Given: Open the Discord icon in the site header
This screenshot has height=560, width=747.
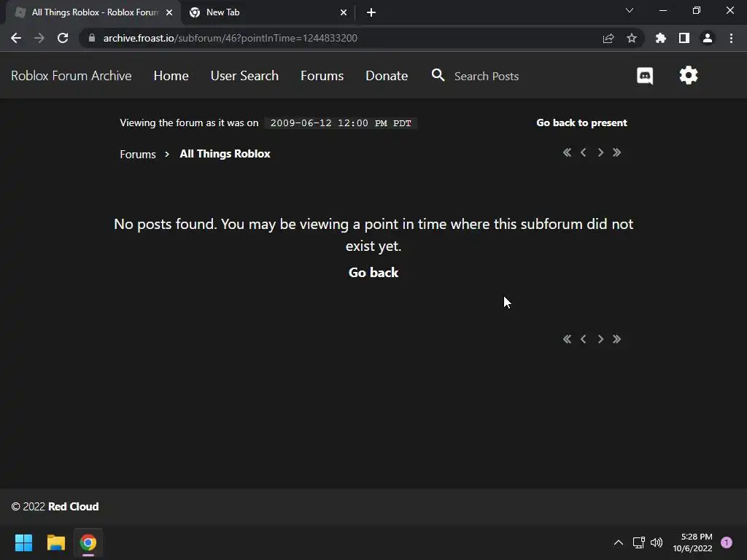Looking at the screenshot, I should (645, 76).
